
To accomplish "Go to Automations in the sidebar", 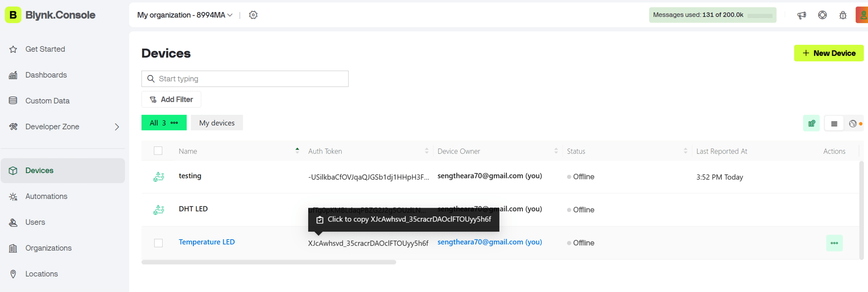I will click(46, 196).
